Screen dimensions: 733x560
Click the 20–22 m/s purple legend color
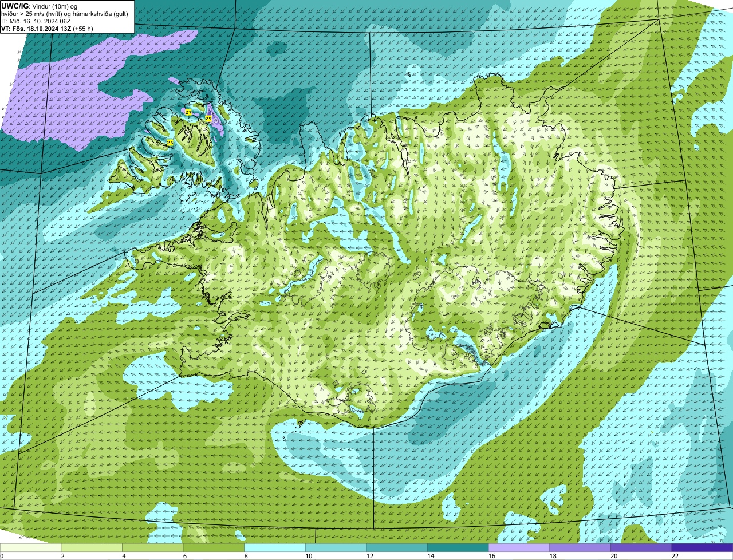(641, 547)
